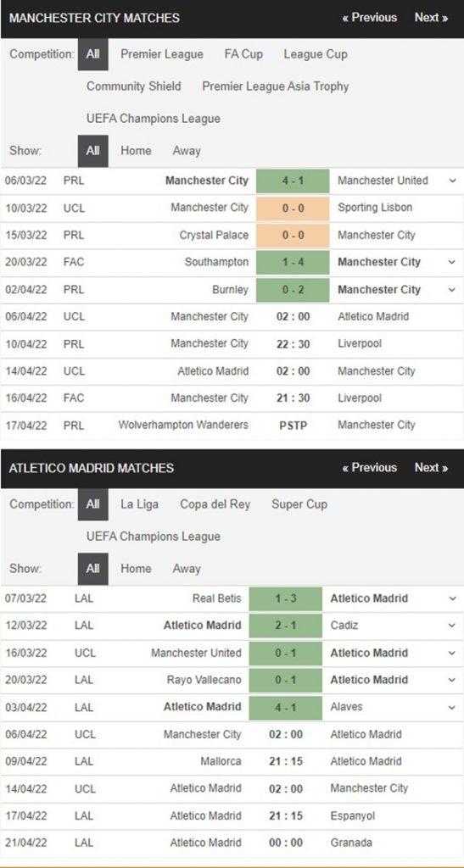Expand Atletico Madrid vs Cadiz match chevron
This screenshot has width=464, height=868.
click(452, 626)
